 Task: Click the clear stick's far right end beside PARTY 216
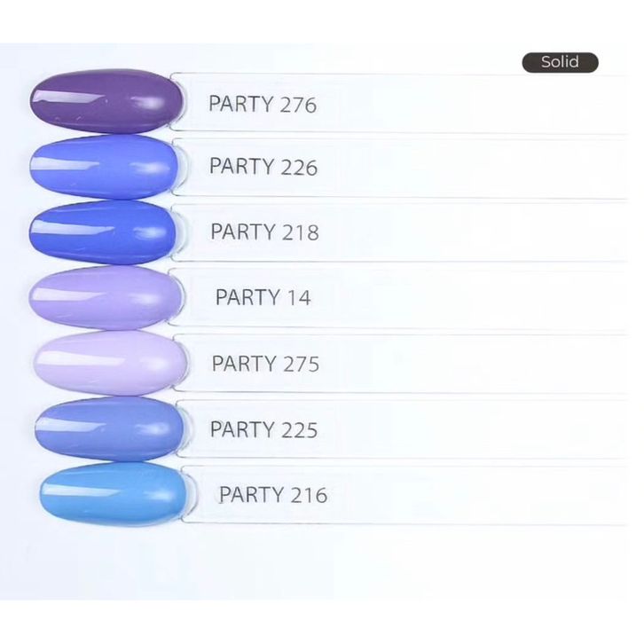click(617, 494)
